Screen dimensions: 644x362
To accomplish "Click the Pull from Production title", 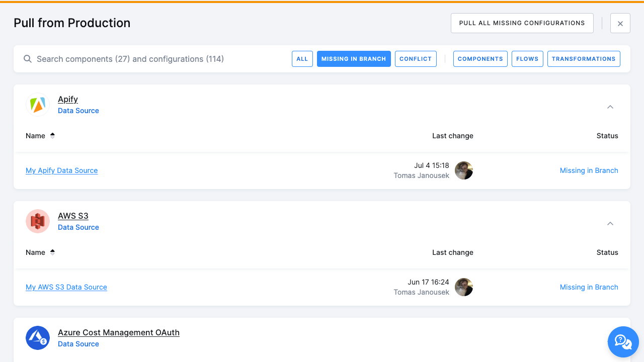I will click(x=72, y=23).
